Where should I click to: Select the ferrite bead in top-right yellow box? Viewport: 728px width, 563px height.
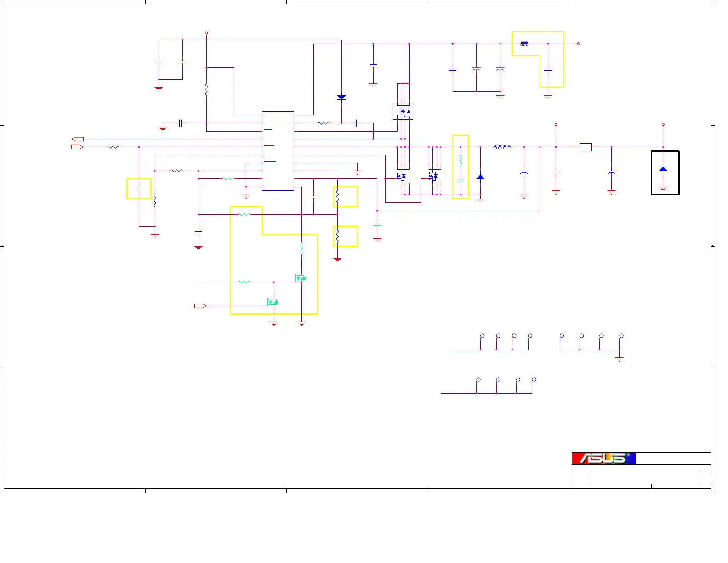point(524,44)
